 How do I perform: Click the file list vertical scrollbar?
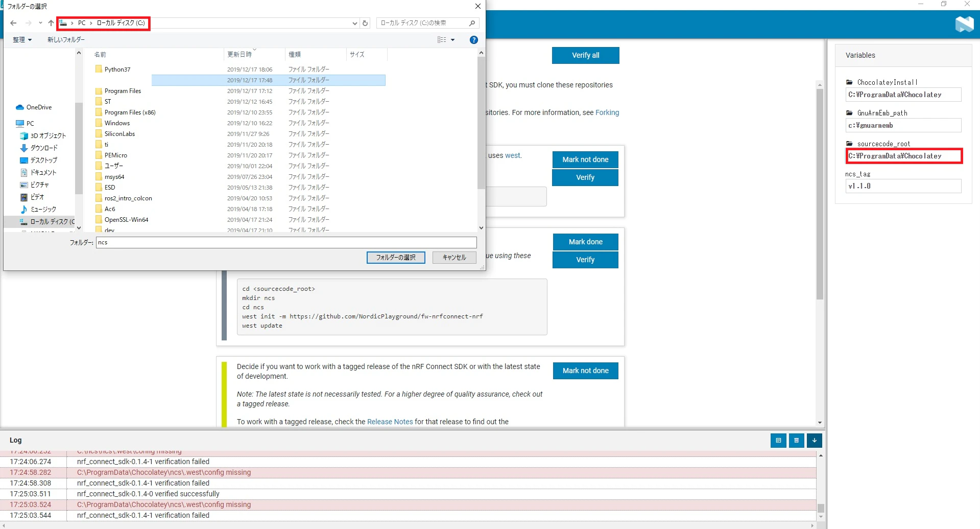(x=481, y=141)
